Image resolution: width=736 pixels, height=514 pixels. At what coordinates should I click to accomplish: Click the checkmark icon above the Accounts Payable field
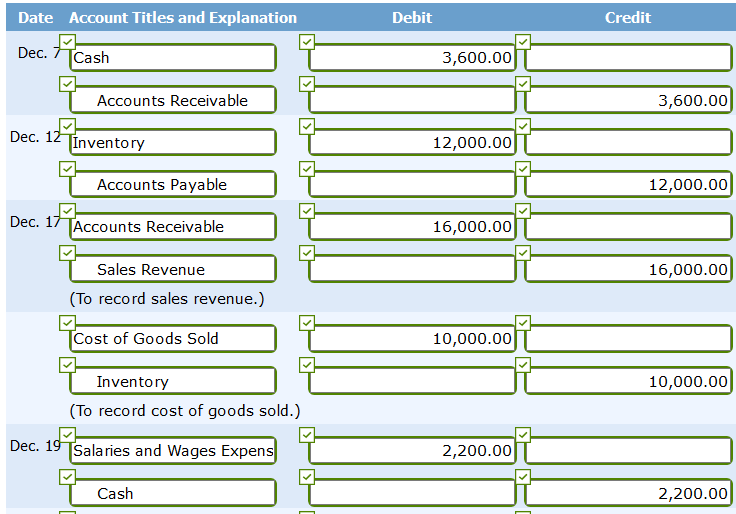click(x=68, y=169)
